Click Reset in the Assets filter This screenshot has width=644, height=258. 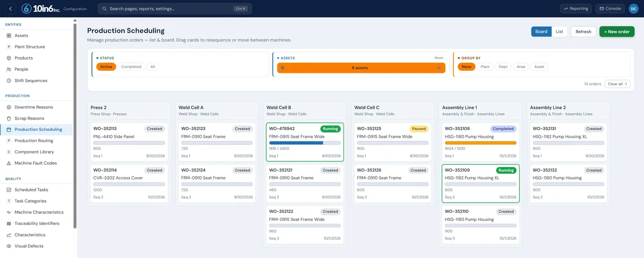tap(439, 58)
